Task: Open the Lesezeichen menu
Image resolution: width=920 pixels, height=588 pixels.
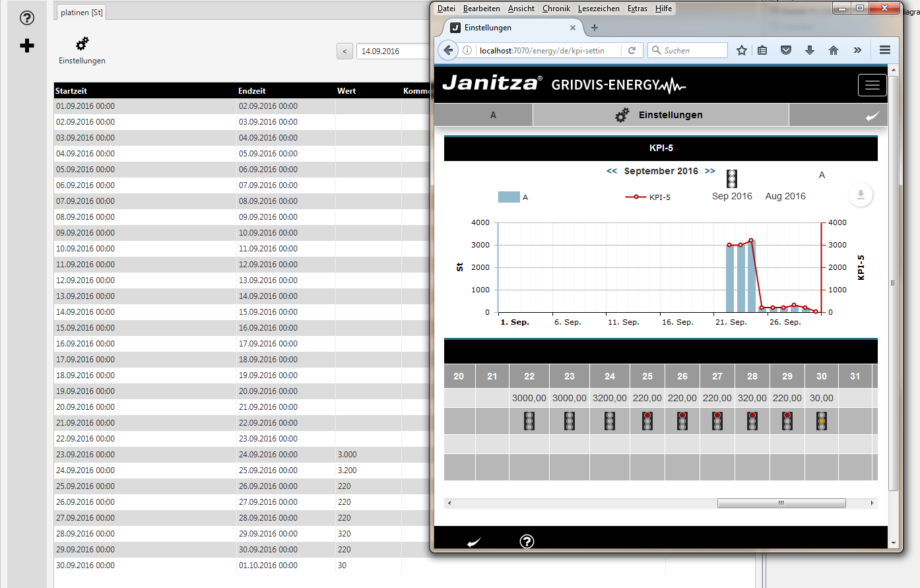Action: tap(598, 9)
